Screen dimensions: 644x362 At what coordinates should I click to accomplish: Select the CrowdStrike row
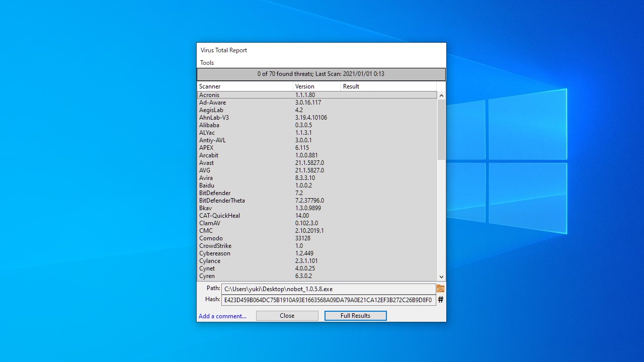[x=317, y=246]
